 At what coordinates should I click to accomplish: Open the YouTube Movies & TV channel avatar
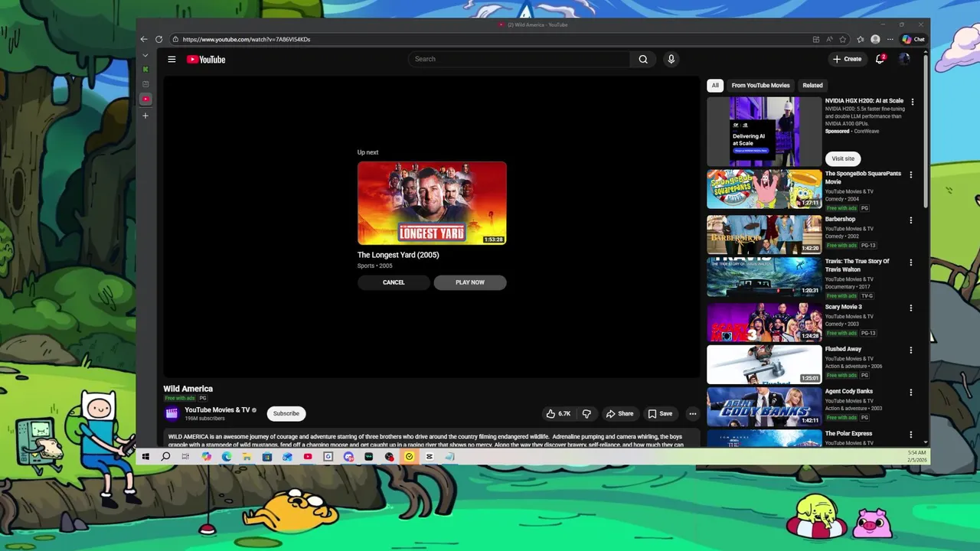(171, 413)
